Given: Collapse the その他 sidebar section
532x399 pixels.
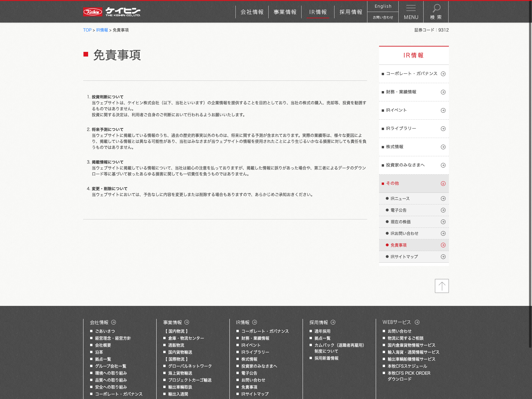Looking at the screenshot, I should pos(443,184).
